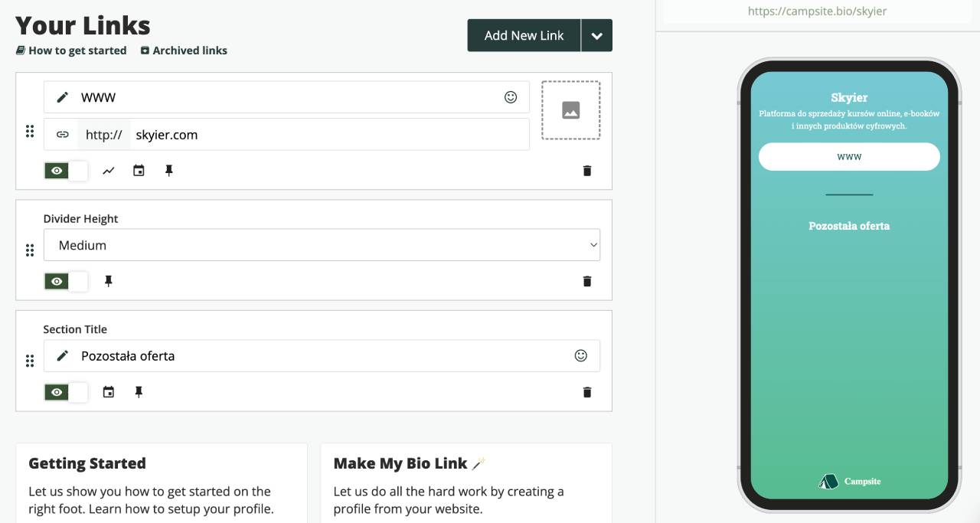Open Archived links

click(184, 51)
